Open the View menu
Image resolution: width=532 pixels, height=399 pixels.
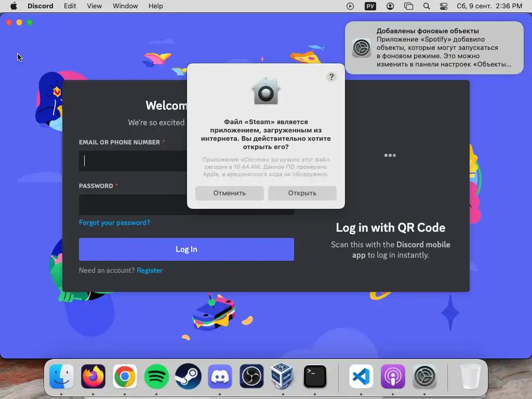tap(95, 6)
